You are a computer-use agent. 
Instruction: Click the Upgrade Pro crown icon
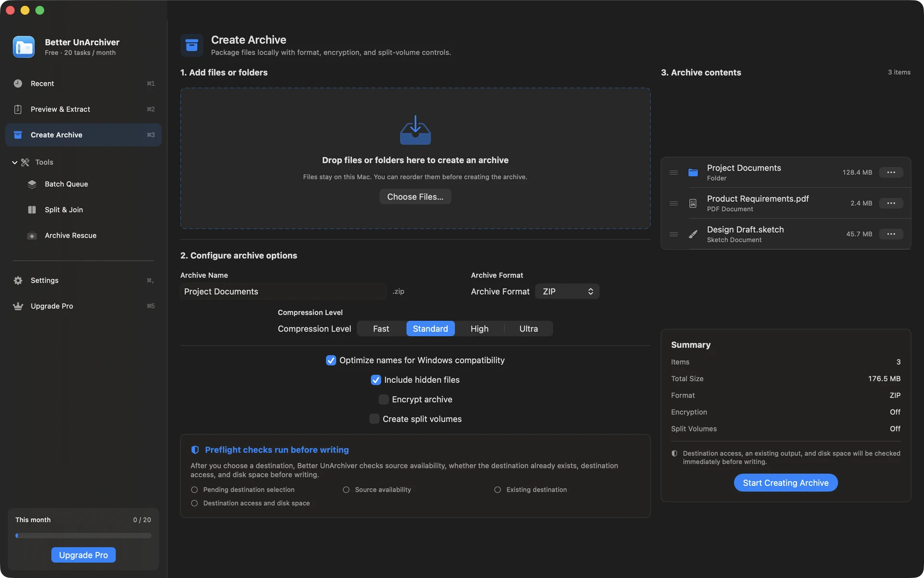18,306
